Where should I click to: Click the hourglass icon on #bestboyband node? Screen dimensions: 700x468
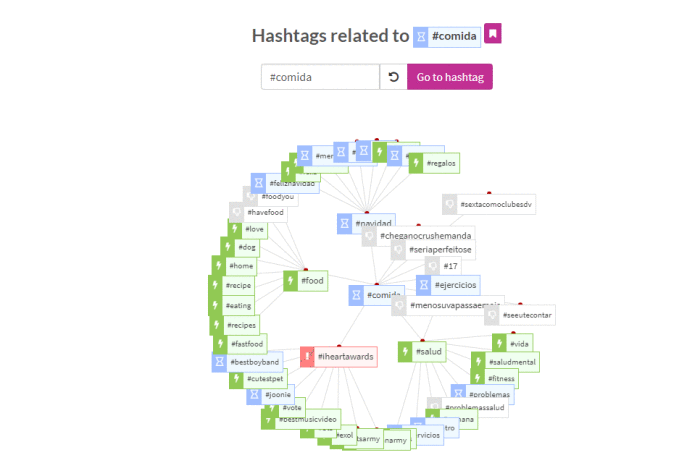(x=220, y=362)
